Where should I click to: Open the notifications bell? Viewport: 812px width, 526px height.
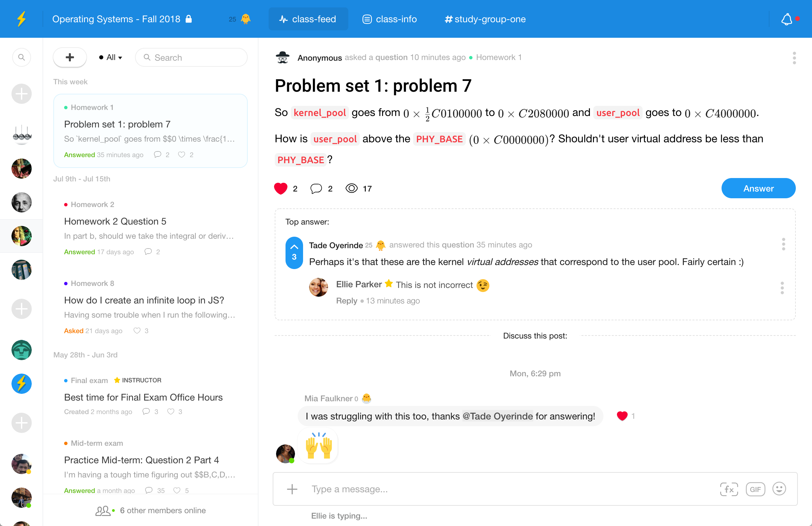pyautogui.click(x=786, y=19)
